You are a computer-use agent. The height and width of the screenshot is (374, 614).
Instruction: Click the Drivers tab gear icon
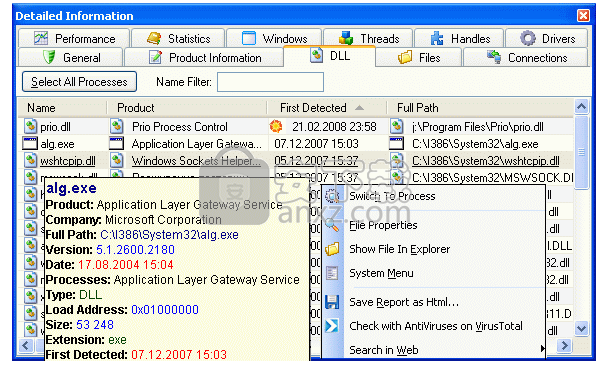[x=527, y=38]
